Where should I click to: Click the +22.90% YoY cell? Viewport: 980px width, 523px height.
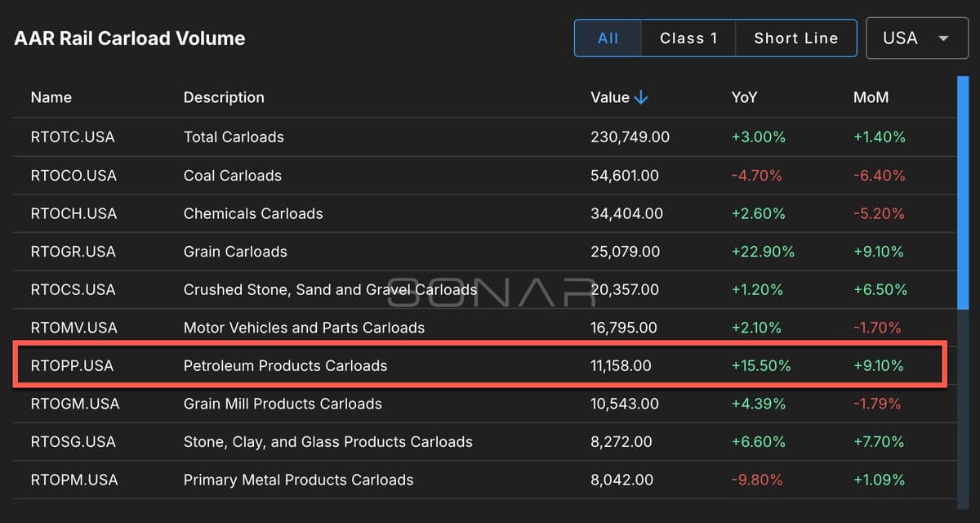763,252
